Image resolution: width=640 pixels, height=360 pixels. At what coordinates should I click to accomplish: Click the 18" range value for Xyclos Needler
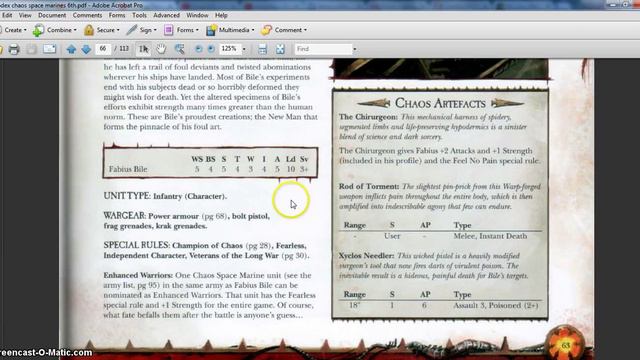pyautogui.click(x=354, y=305)
